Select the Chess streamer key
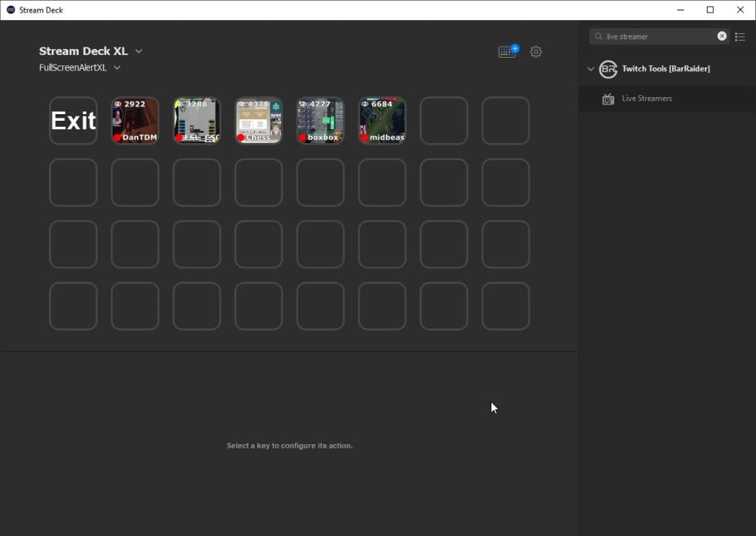 (x=259, y=120)
